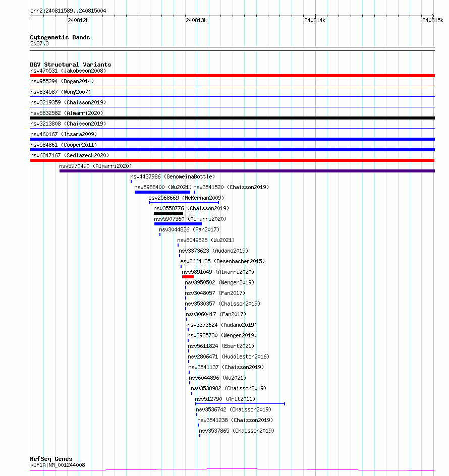Open nsv5611824 (Ebert2021) label

221,346
